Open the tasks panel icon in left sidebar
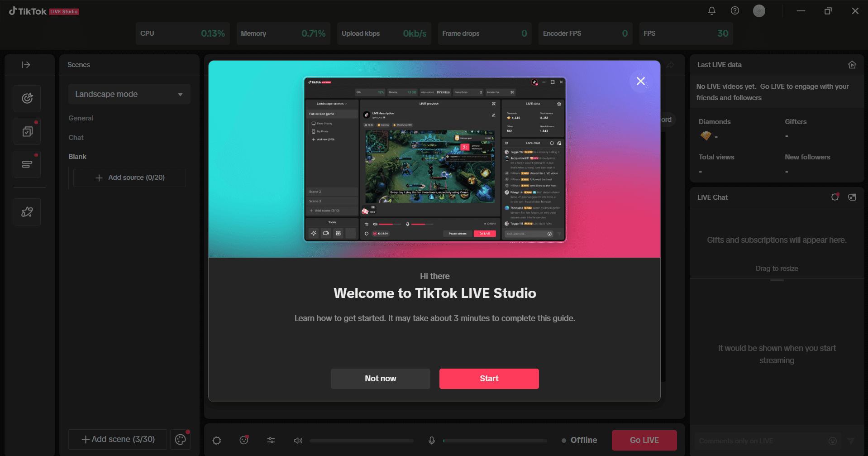The height and width of the screenshot is (456, 868). click(x=27, y=131)
